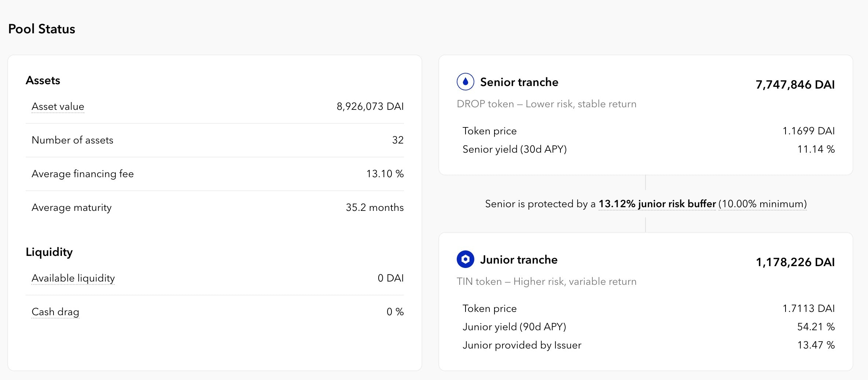
Task: Click the Senior tranche heading
Action: 519,82
